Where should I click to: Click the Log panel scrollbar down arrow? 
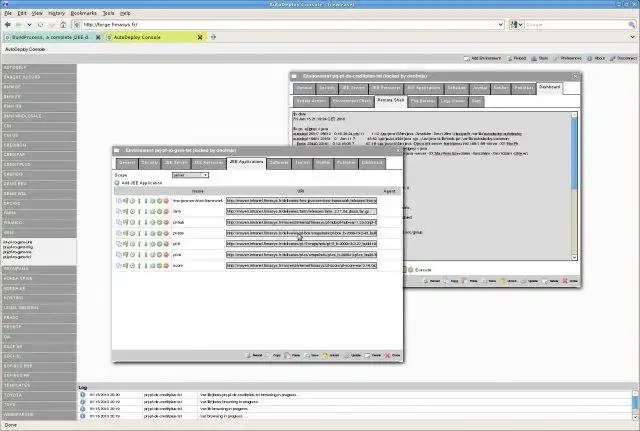tap(636, 417)
